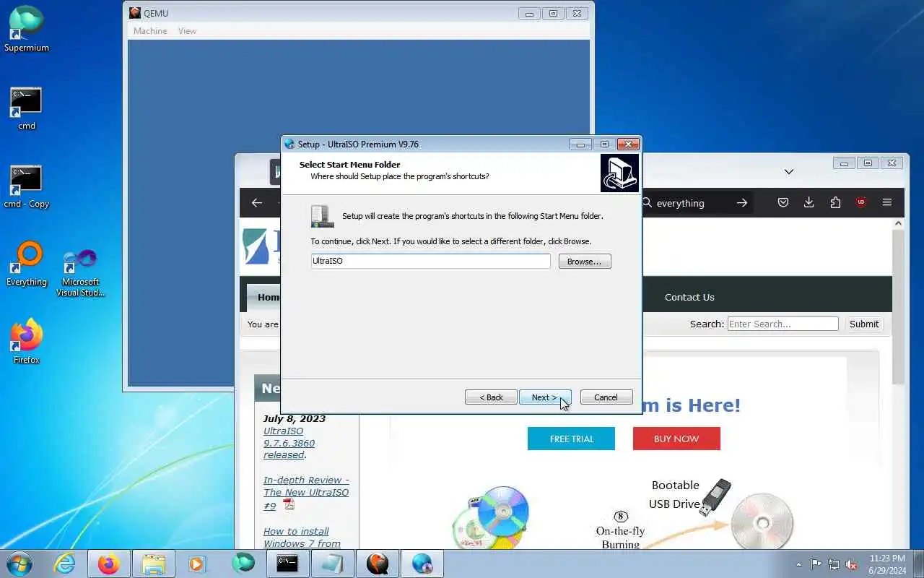Click the search go arrow in Firefox
Image resolution: width=924 pixels, height=578 pixels.
(x=741, y=203)
